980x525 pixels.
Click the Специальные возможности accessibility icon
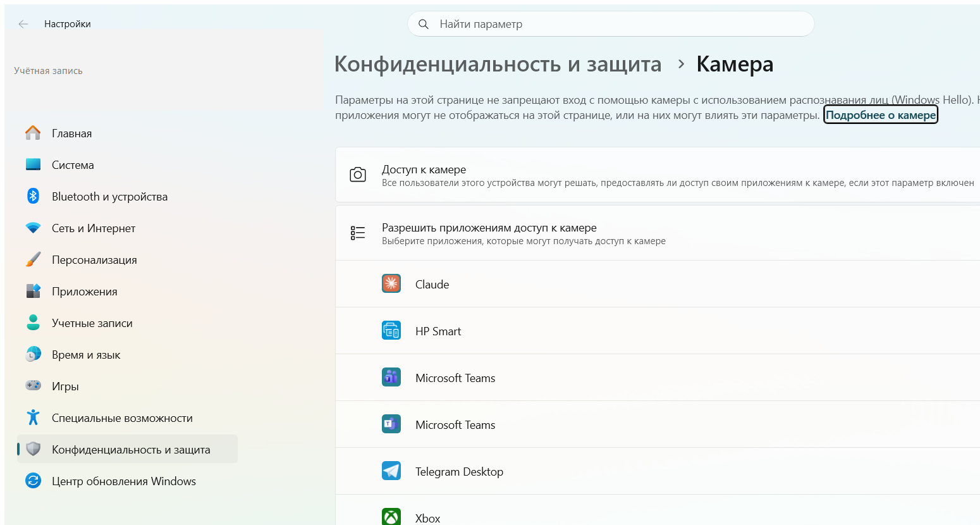click(x=33, y=417)
